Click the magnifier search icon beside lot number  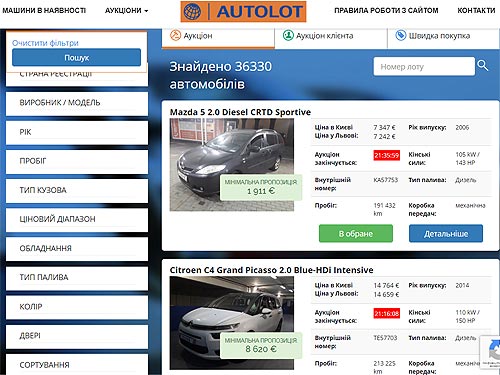coord(482,66)
